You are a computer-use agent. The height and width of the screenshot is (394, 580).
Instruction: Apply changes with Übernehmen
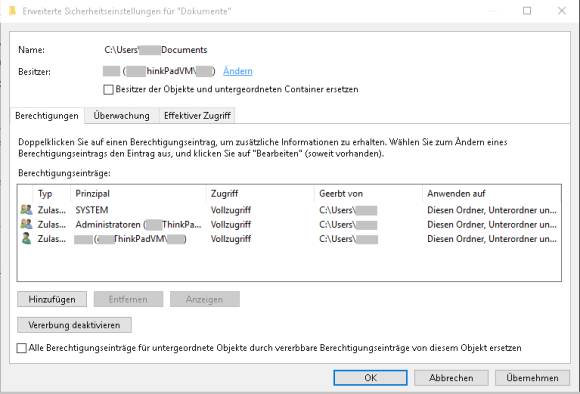pos(532,378)
